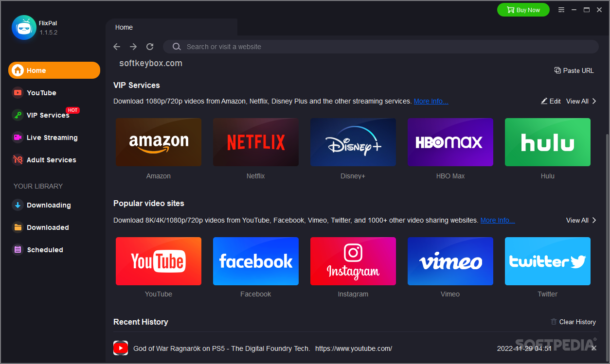Open the Netflix service thumbnail

click(255, 142)
